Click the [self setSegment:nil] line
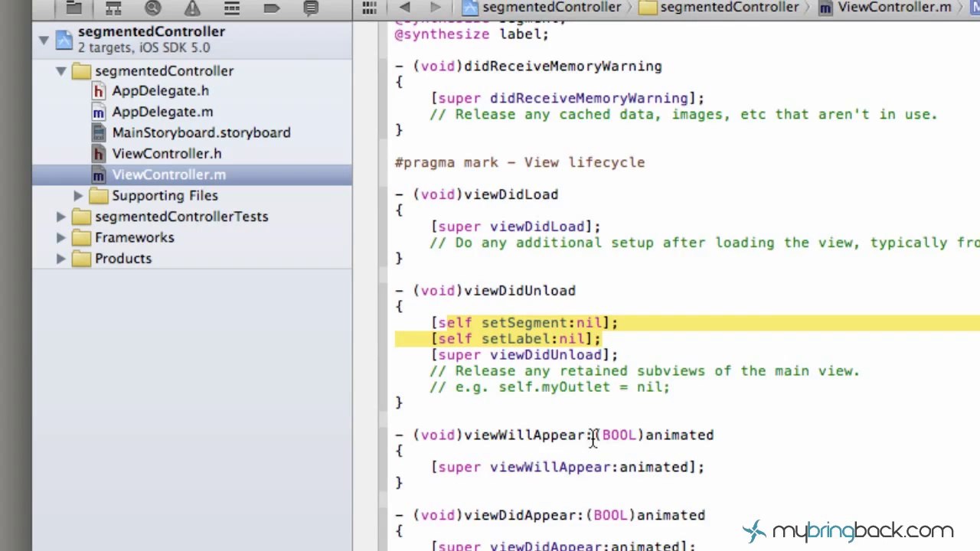The image size is (980, 551). pyautogui.click(x=524, y=324)
